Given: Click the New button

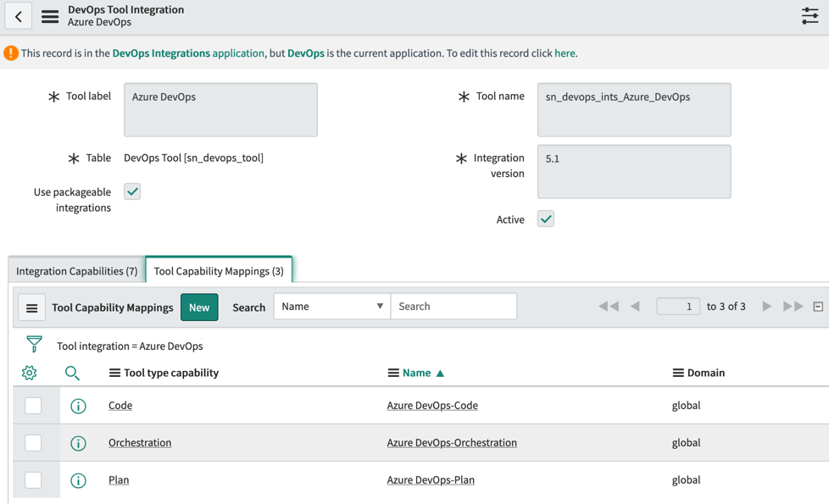Looking at the screenshot, I should (x=199, y=307).
